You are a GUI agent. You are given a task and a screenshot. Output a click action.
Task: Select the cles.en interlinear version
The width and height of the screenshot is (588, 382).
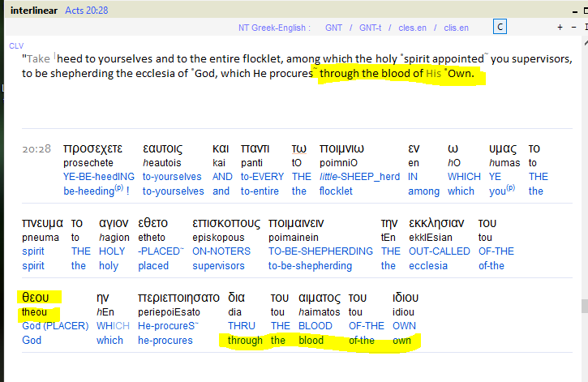(411, 28)
